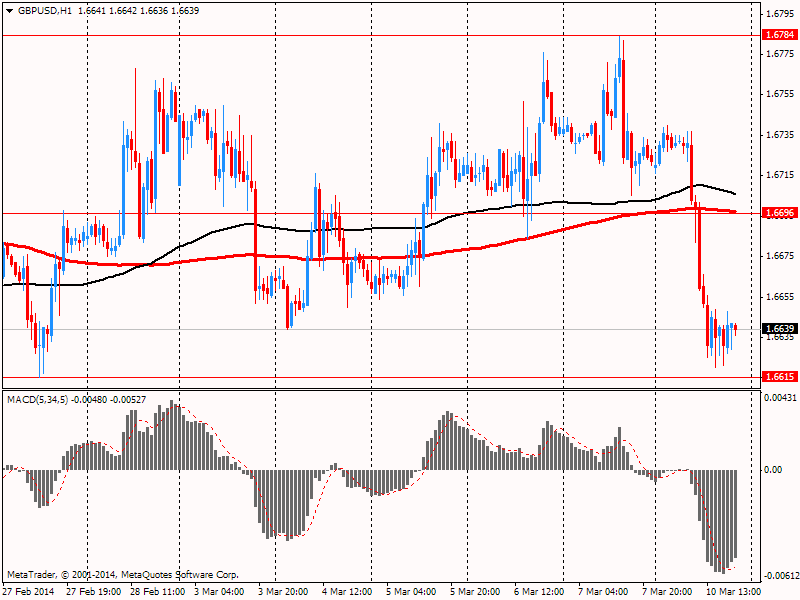Select the 27 Feb 19:00 time label
Viewport: 800px width, 600px height.
[94, 592]
